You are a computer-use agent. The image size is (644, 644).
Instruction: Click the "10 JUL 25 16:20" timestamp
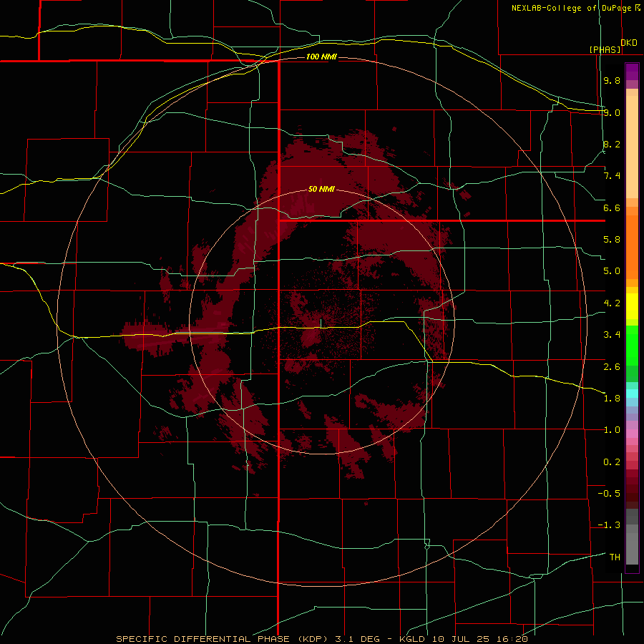(479, 639)
